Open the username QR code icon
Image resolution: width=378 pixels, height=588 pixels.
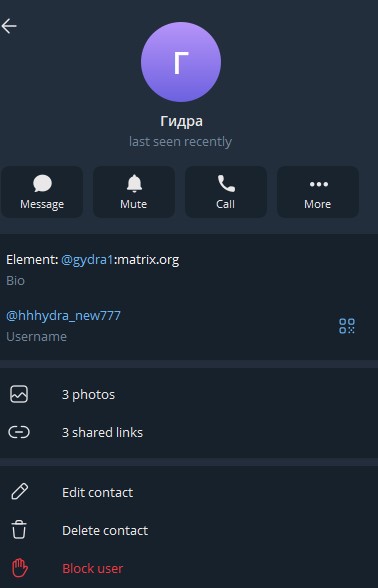pos(346,326)
